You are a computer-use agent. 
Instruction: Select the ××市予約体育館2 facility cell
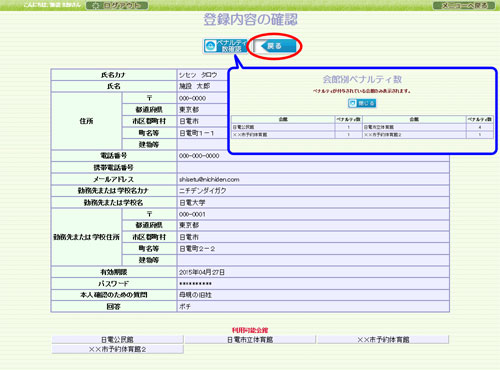[117, 349]
